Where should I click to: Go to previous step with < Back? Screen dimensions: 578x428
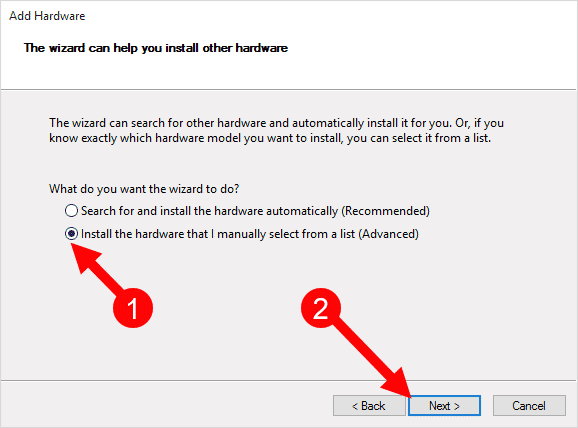click(x=369, y=406)
